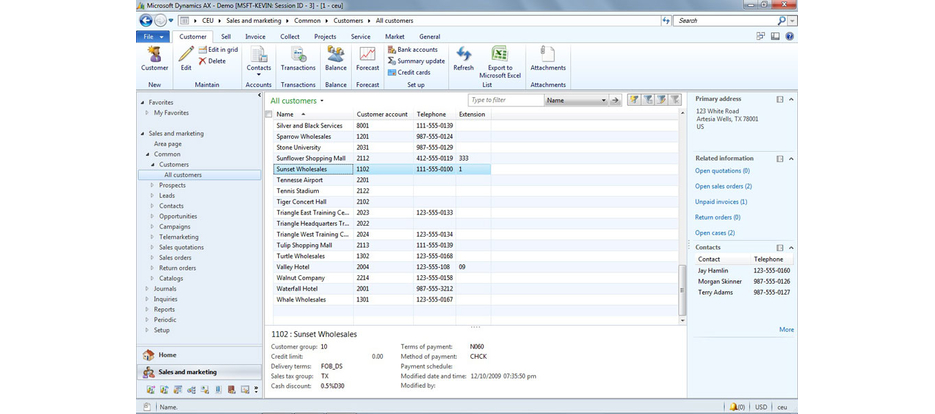Click the Type to filter field
The height and width of the screenshot is (414, 935).
coord(506,100)
